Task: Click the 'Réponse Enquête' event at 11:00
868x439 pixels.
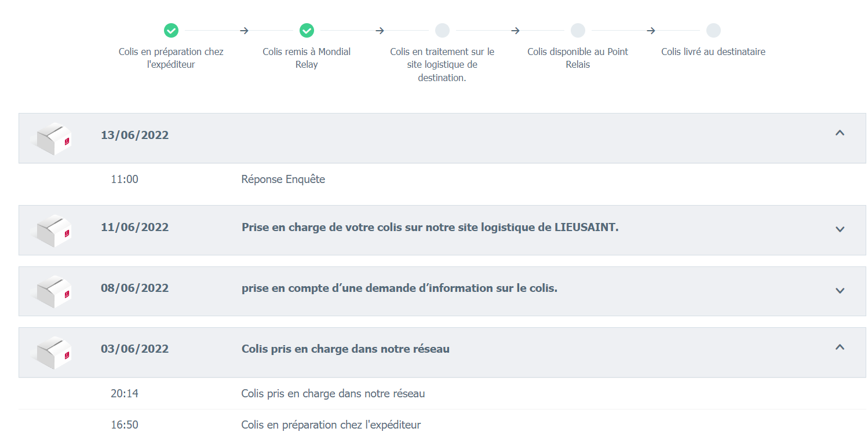Action: tap(283, 180)
